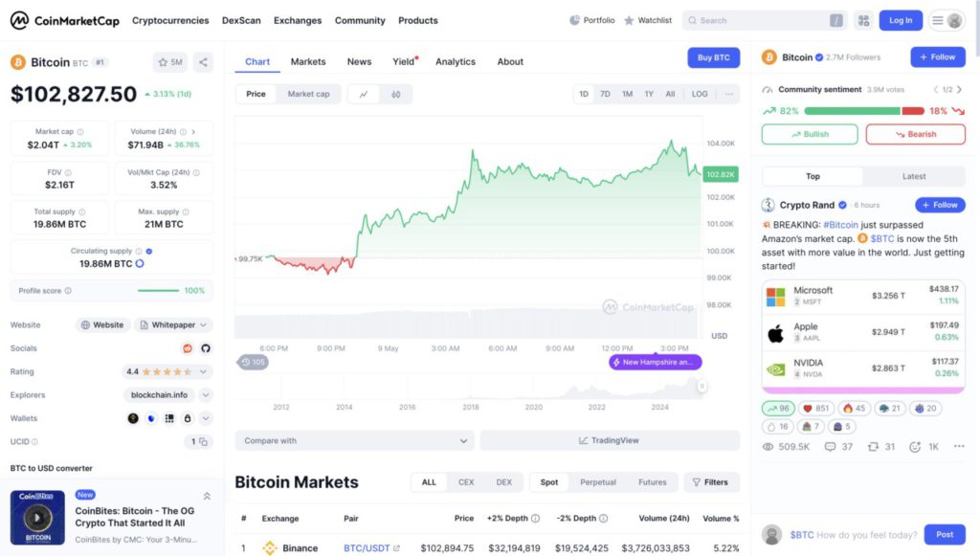This screenshot has width=980, height=556.
Task: Switch to the Latest posts tab
Action: click(x=914, y=176)
